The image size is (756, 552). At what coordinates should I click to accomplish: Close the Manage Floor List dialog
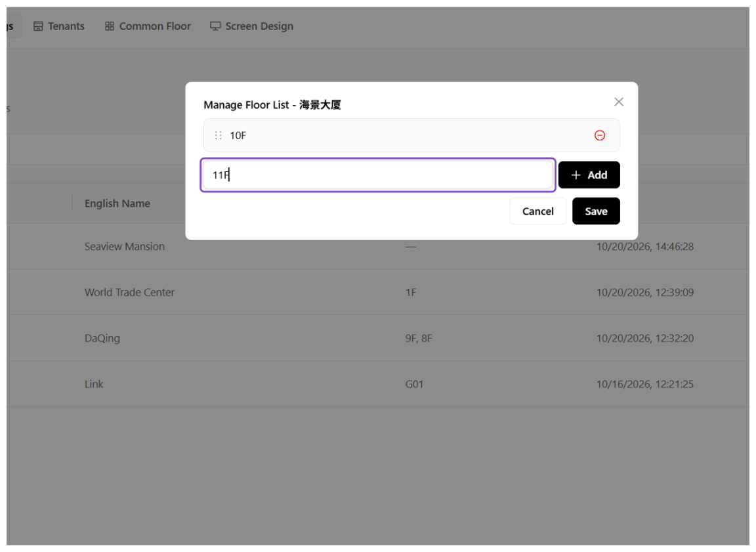(619, 102)
